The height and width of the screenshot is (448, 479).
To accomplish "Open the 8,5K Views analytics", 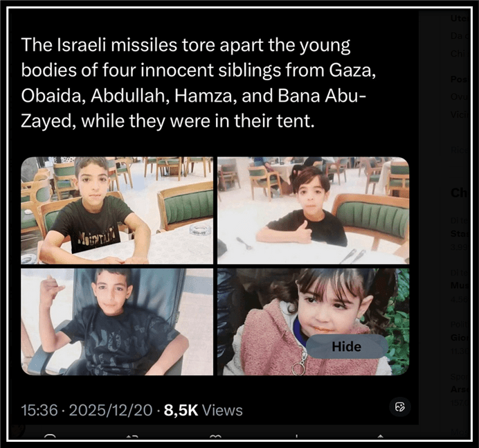I will point(203,410).
